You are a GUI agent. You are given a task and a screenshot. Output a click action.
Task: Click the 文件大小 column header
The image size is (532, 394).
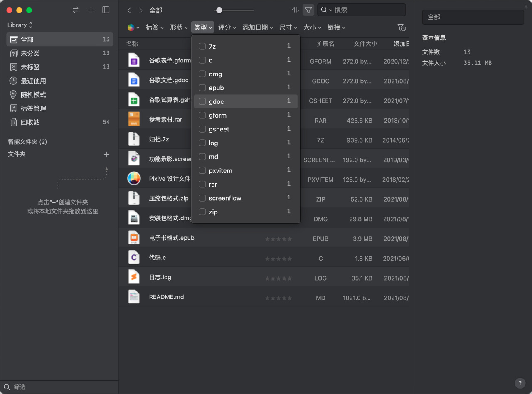365,44
